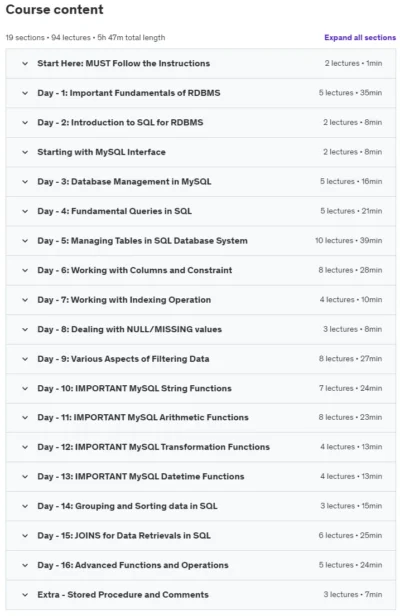Click chevron beside Day 12 Transformation Functions

pos(25,447)
